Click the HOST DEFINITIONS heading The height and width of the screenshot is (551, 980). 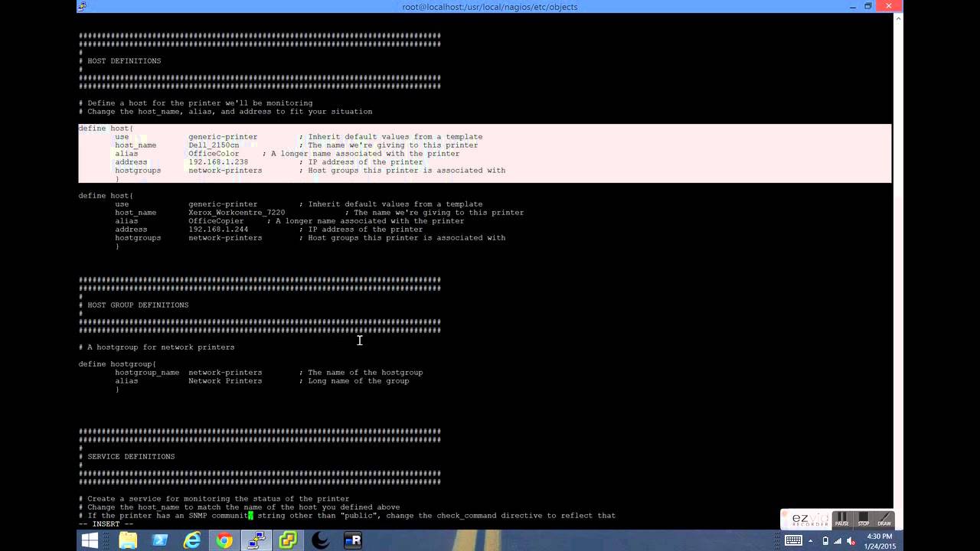coord(124,61)
